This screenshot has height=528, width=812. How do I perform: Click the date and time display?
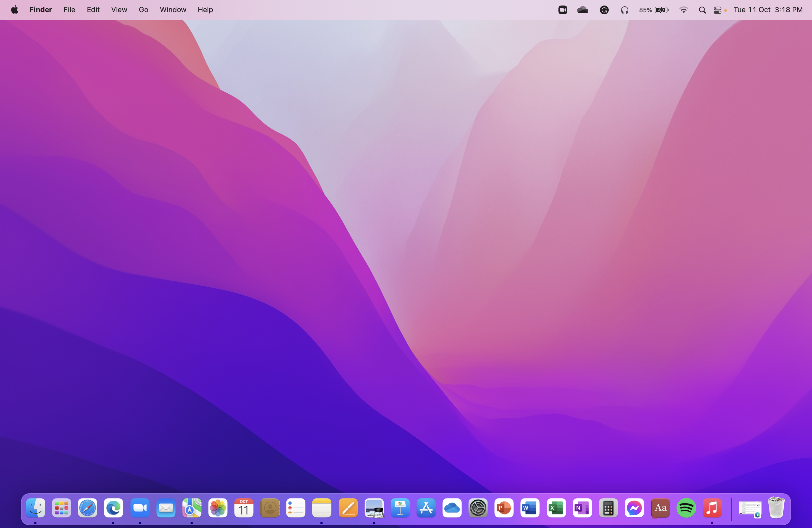(768, 10)
